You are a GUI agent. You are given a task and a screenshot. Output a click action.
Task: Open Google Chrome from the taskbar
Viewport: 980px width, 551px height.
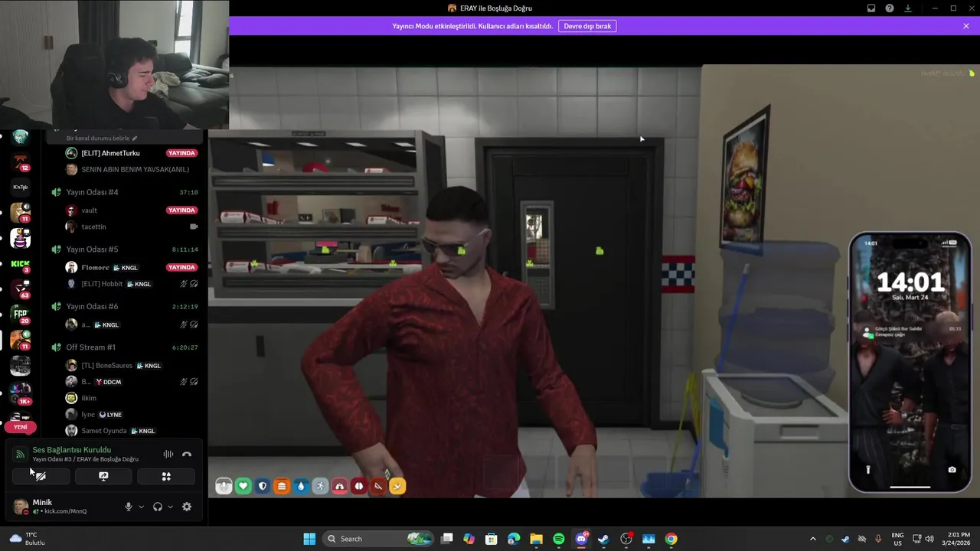pos(671,539)
